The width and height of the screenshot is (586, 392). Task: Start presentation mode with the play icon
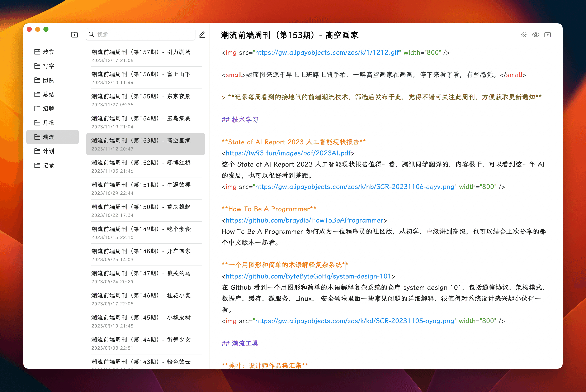[x=548, y=35]
